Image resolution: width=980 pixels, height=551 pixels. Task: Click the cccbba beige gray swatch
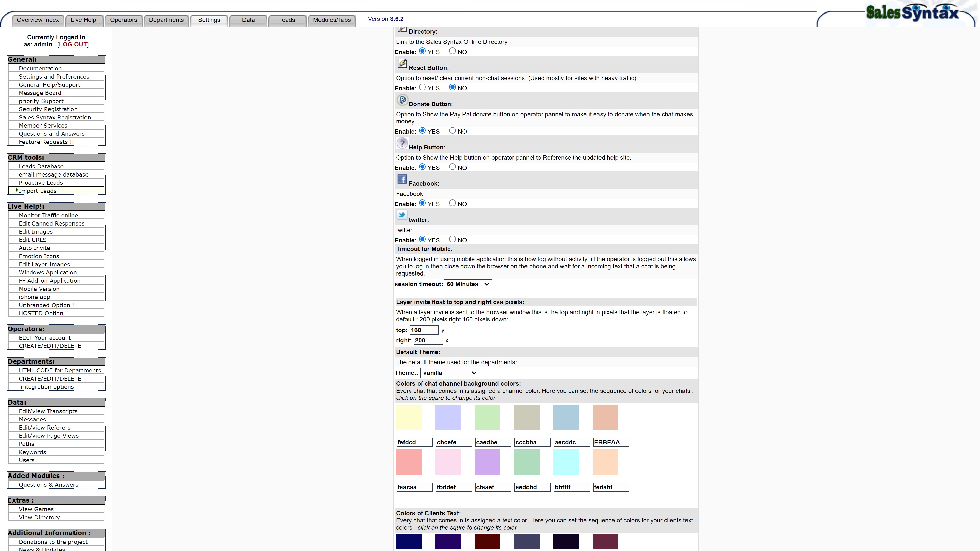(526, 417)
